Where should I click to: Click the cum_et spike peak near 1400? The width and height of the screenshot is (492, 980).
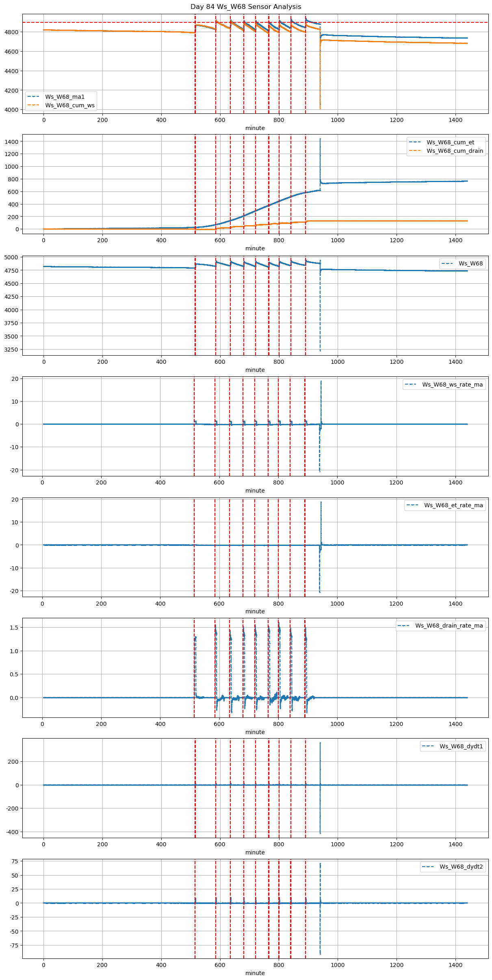click(x=320, y=139)
